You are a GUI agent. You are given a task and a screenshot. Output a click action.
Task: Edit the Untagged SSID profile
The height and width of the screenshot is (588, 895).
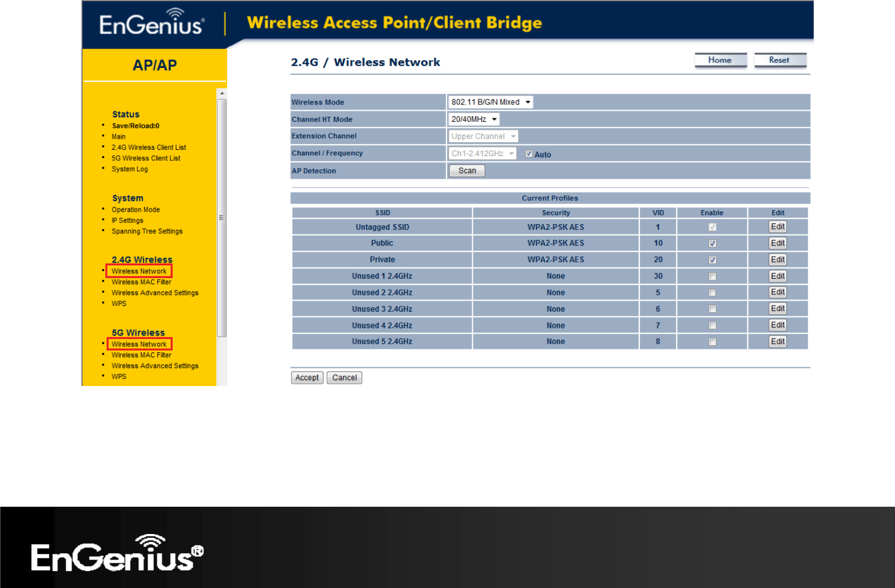coord(778,227)
